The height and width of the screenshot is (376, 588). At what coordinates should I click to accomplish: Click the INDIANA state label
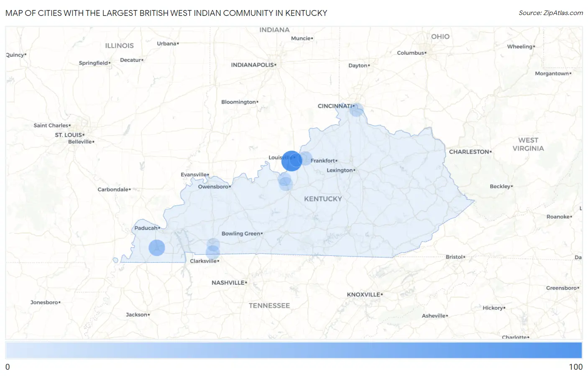tap(274, 30)
